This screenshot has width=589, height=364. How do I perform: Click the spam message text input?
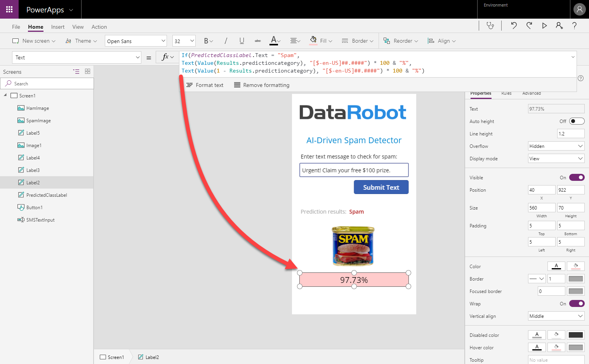(354, 170)
